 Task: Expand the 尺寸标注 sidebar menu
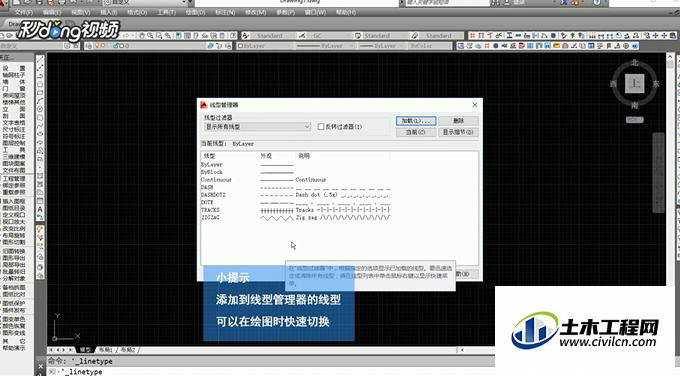click(14, 129)
